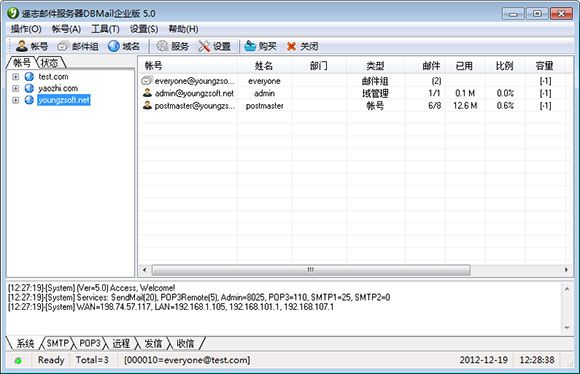Click the [000010=everyone@test.com] status text
Viewport: 580px width, 374px height.
pyautogui.click(x=187, y=360)
